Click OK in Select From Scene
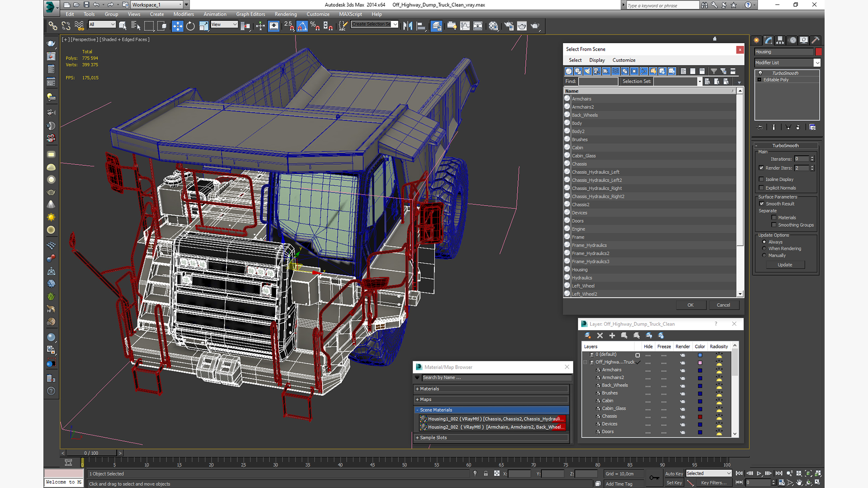This screenshot has width=868, height=488. [x=690, y=305]
